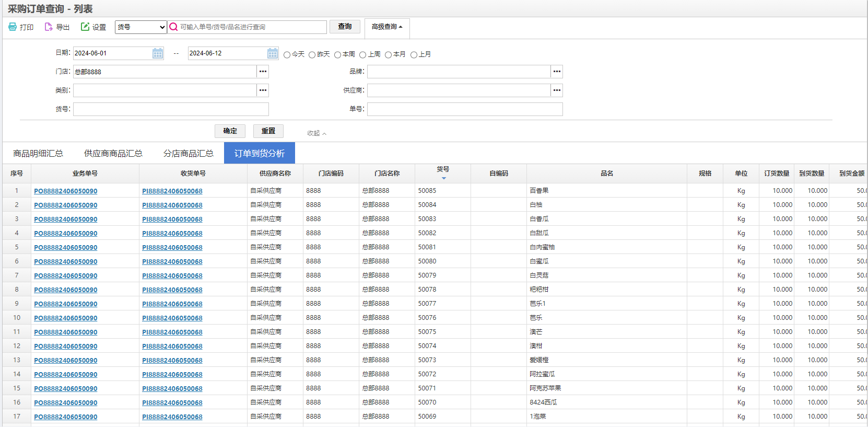Click the 到货数量 column header

tap(812, 174)
